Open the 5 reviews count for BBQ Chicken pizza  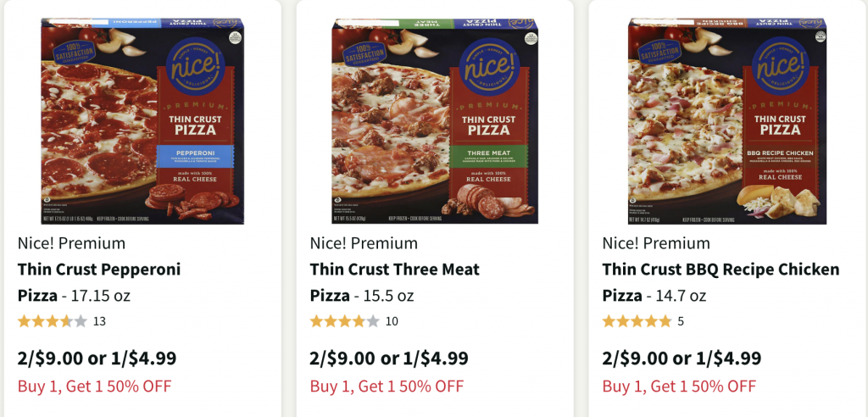(x=681, y=321)
